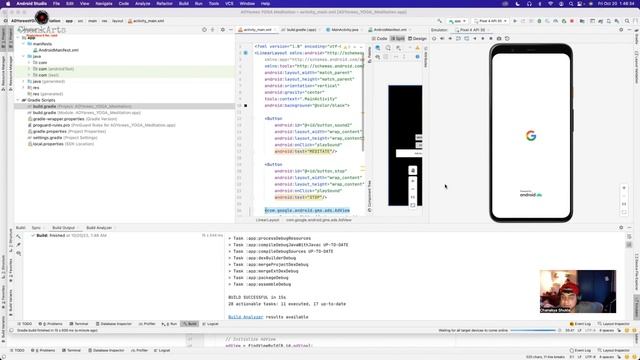Click emulator power button icon
The height and width of the screenshot is (360, 640).
(434, 38)
